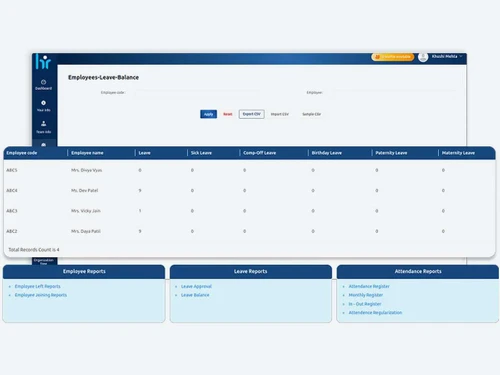500x375 pixels.
Task: Click the Leave column header
Action: pyautogui.click(x=144, y=153)
